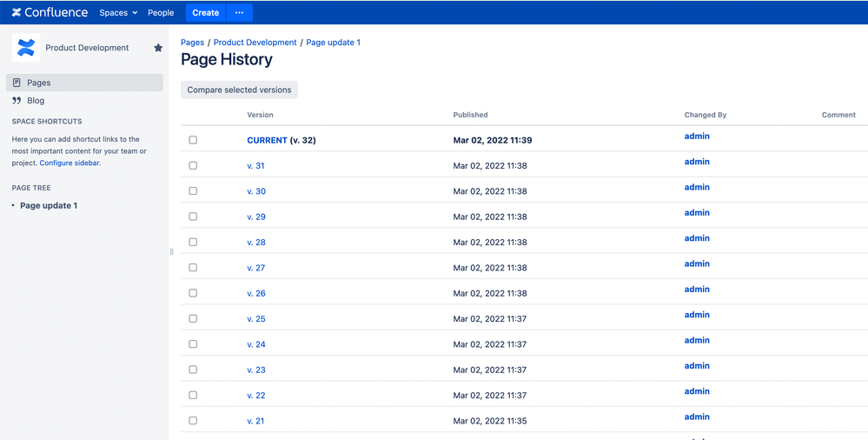Check the v. 21 checkbox
868x440 pixels.
tap(193, 421)
